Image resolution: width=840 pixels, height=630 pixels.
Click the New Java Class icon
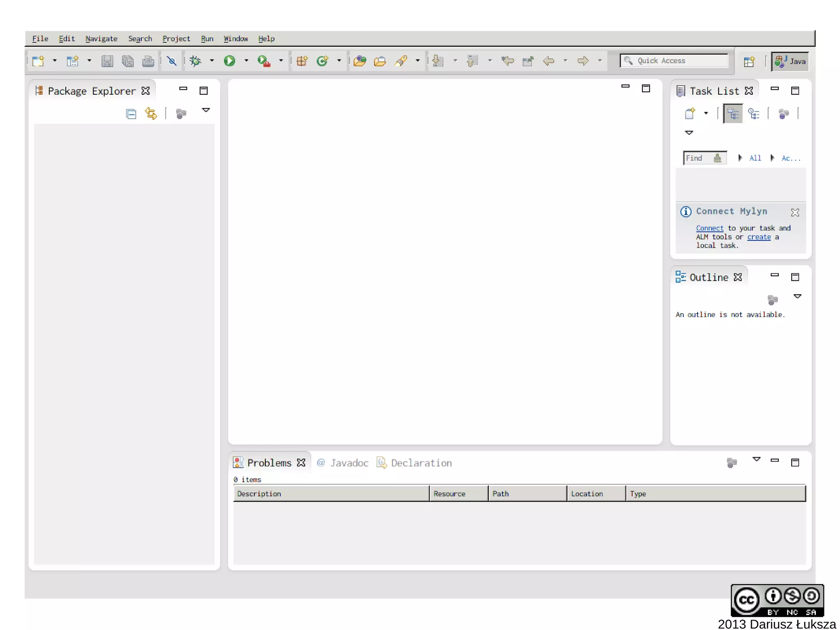coord(323,61)
